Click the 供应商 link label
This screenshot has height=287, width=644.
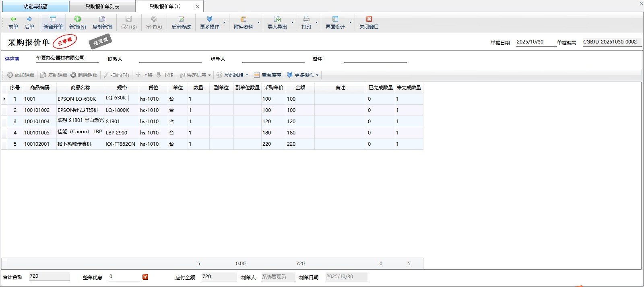(x=12, y=59)
